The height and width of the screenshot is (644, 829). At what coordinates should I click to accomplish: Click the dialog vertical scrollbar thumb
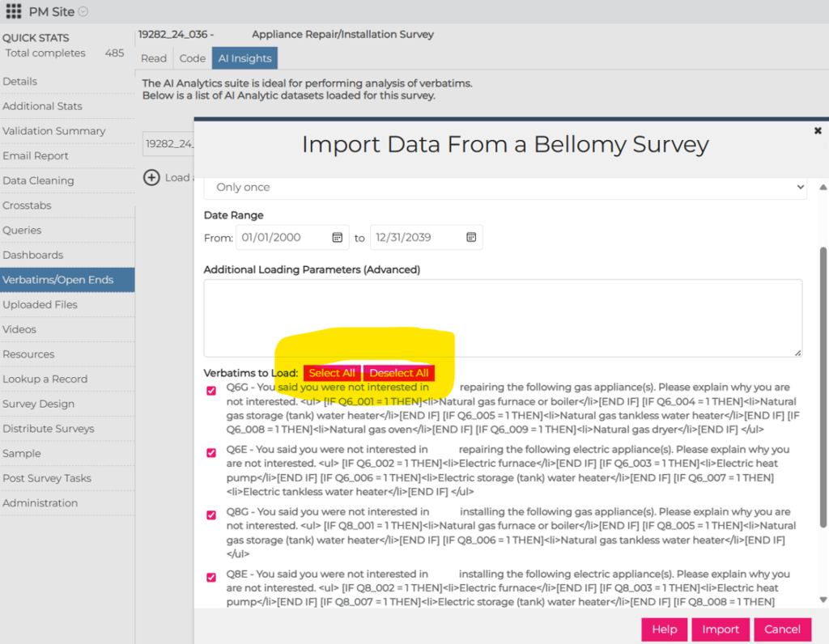tap(823, 387)
